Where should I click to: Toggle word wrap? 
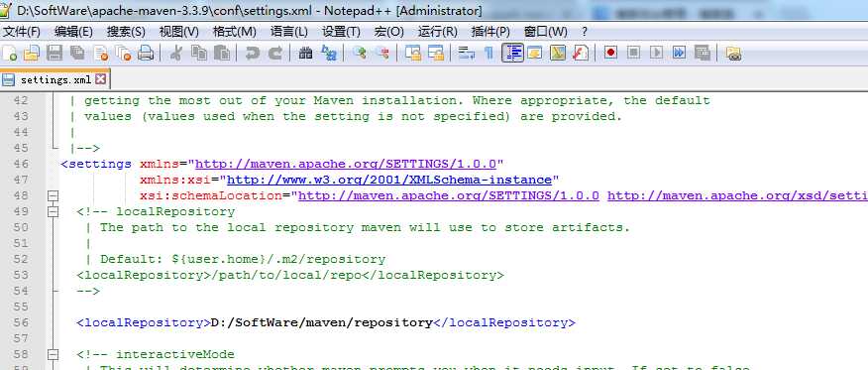point(467,54)
